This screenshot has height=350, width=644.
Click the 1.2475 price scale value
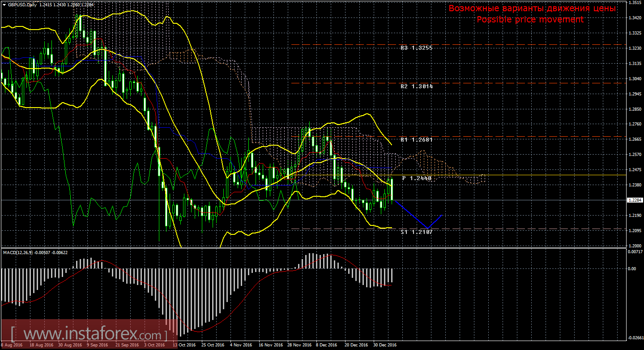(x=635, y=170)
